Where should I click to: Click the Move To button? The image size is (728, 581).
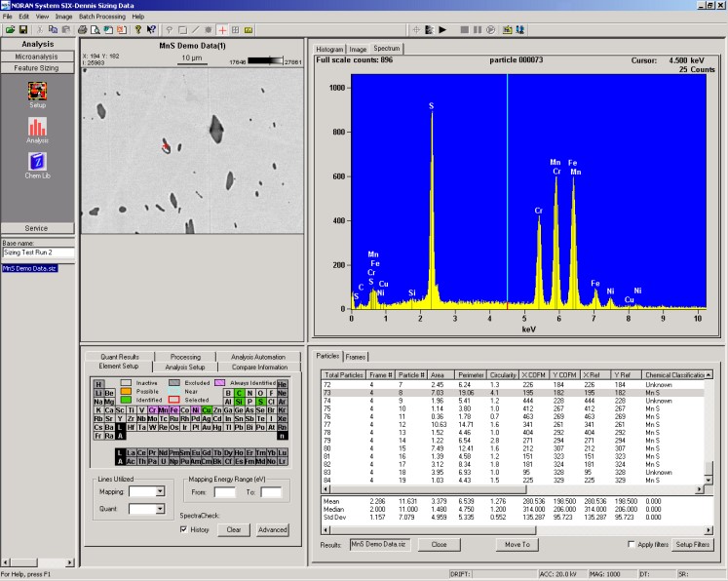[x=517, y=544]
